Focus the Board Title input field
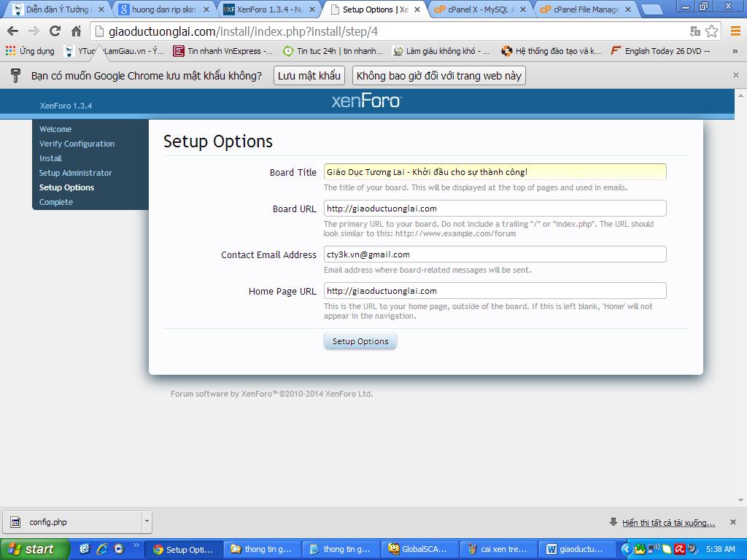Screen dimensions: 747x560 click(x=495, y=172)
